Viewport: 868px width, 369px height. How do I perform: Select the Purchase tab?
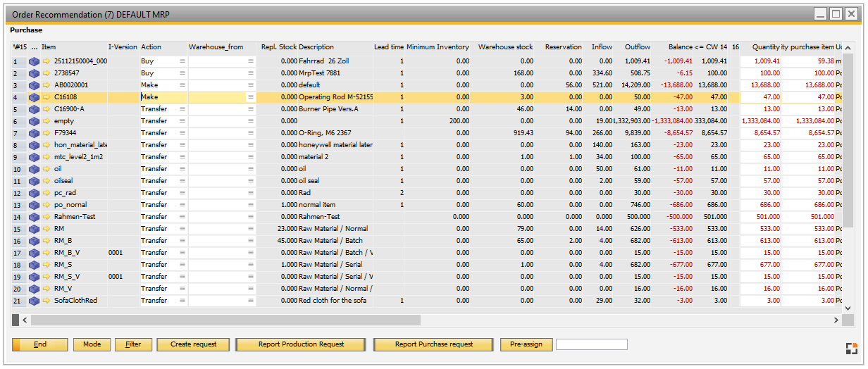tap(26, 30)
